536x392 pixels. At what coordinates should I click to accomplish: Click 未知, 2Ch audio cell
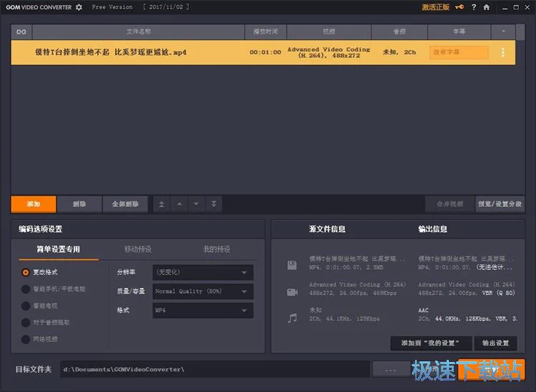(x=399, y=52)
